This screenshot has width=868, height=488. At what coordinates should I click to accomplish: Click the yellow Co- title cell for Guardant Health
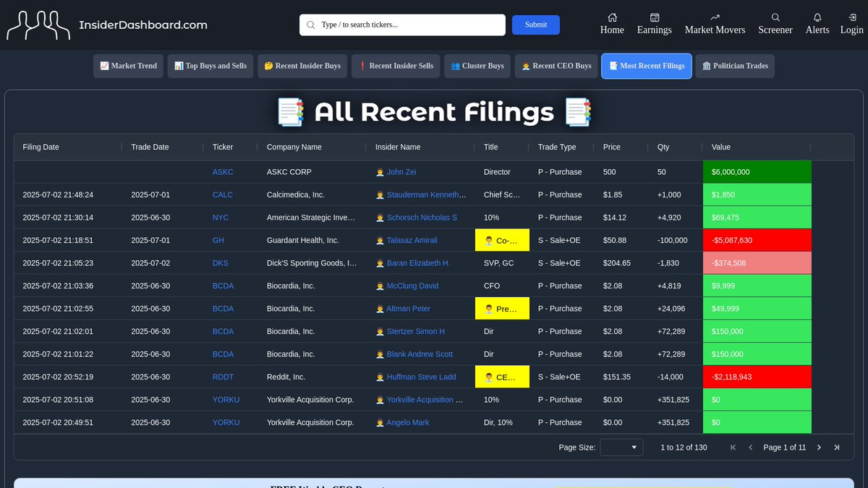[502, 241]
